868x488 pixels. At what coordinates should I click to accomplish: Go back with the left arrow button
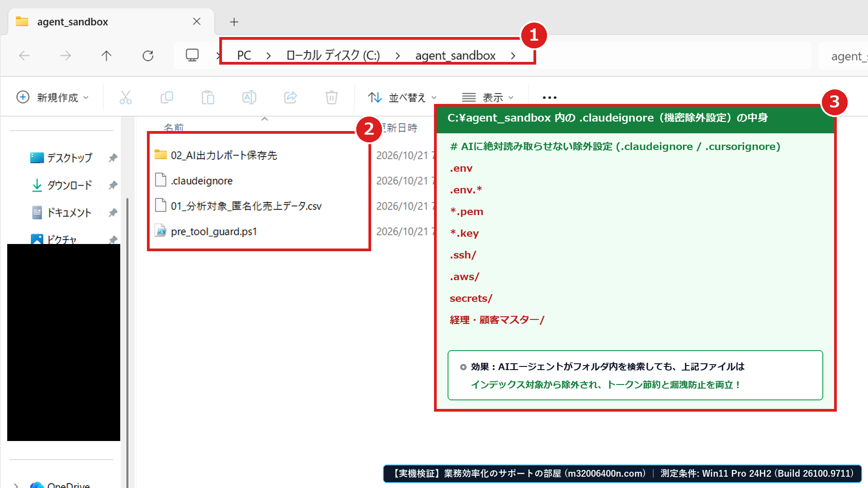(x=24, y=56)
